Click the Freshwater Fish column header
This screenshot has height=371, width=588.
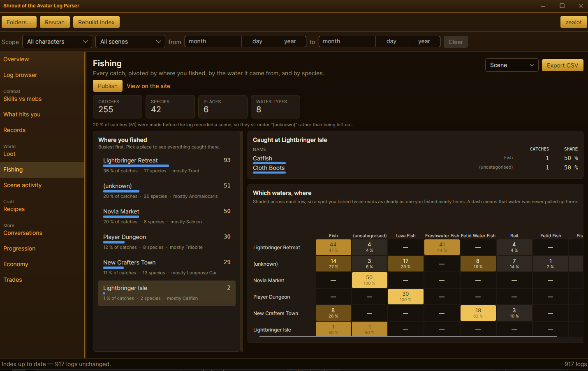(x=442, y=236)
